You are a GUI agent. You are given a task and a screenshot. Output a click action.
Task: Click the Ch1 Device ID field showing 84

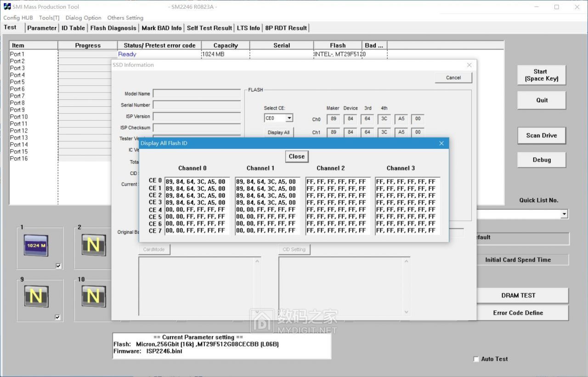(351, 132)
